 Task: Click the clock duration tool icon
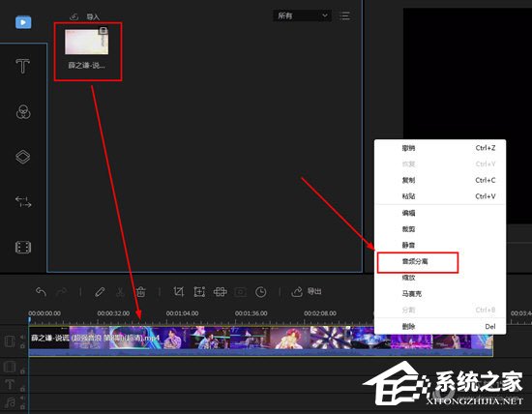(x=261, y=292)
